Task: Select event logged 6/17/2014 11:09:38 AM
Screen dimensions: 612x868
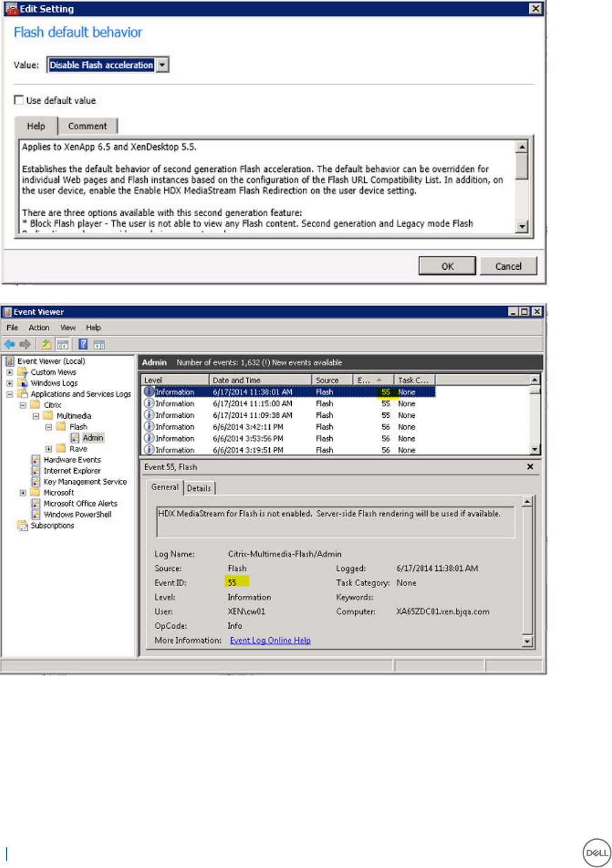Action: (x=289, y=415)
